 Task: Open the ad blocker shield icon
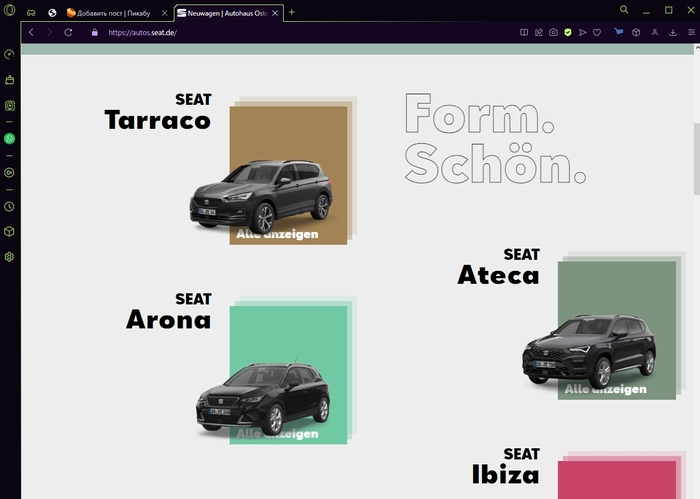click(568, 32)
